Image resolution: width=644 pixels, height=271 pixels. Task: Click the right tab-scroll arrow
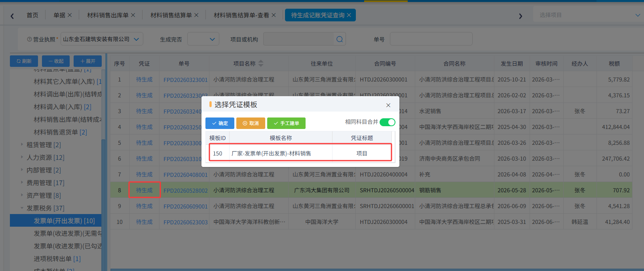click(521, 16)
